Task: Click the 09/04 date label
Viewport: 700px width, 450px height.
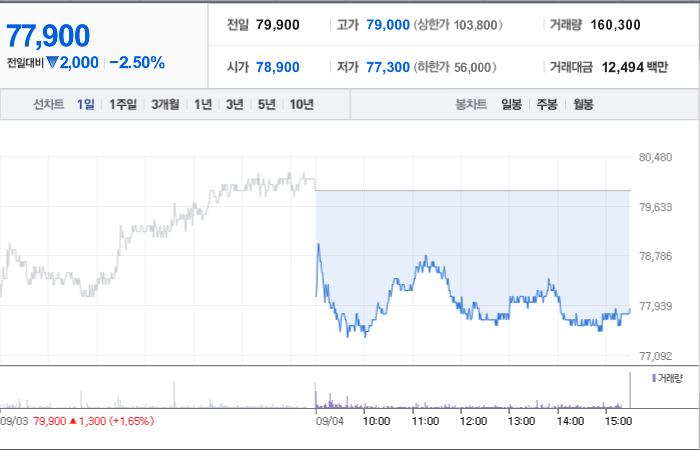Action: tap(330, 421)
